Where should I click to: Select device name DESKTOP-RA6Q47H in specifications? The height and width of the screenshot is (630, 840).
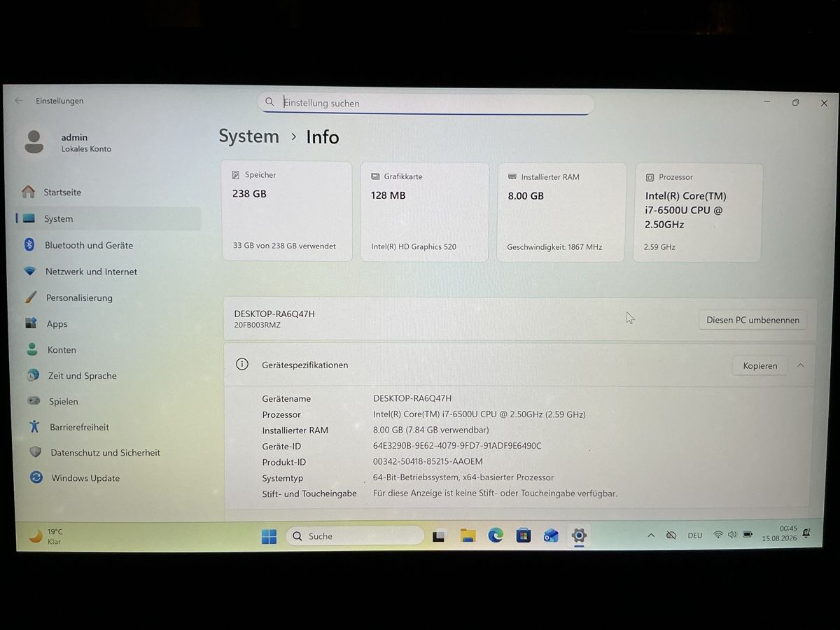[x=412, y=398]
